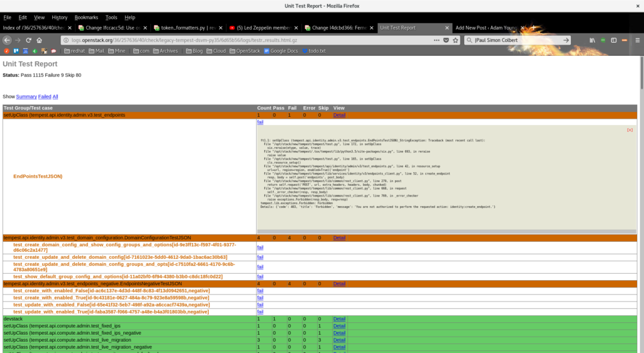Close the Unit Test Report tab
The height and width of the screenshot is (353, 644).
click(x=447, y=28)
